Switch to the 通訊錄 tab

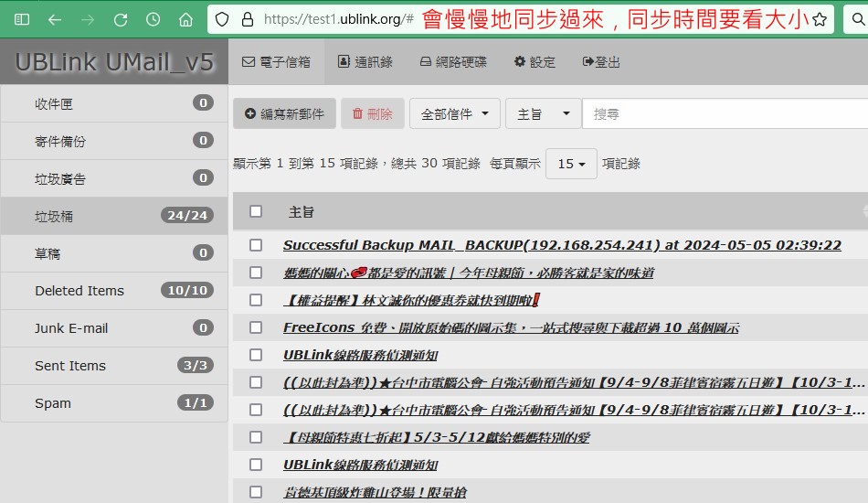(365, 62)
